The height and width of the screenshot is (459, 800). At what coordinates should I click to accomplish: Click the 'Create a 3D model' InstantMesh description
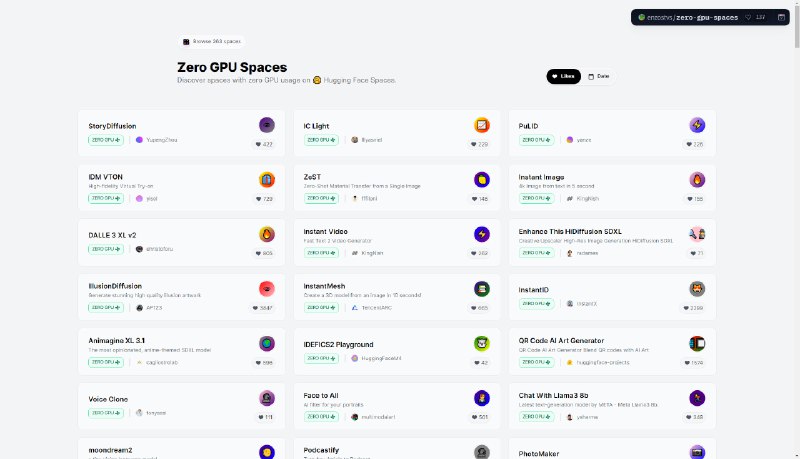(x=362, y=295)
